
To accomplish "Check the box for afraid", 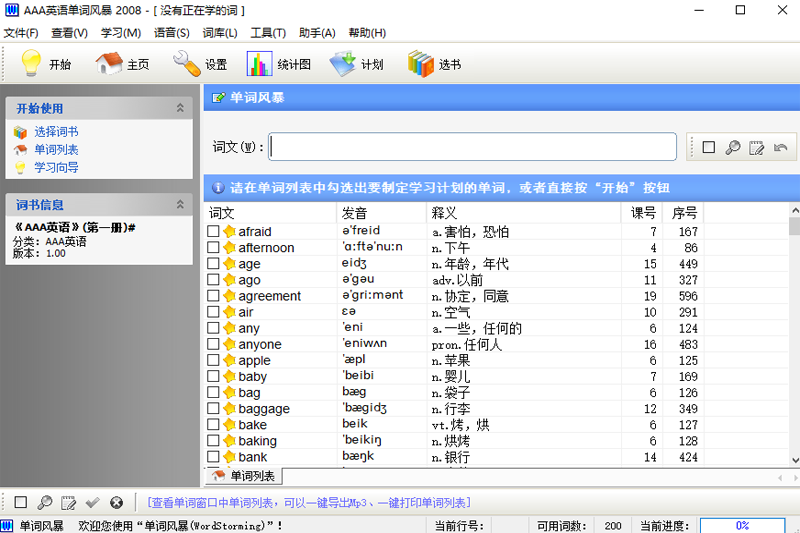I will click(x=213, y=231).
